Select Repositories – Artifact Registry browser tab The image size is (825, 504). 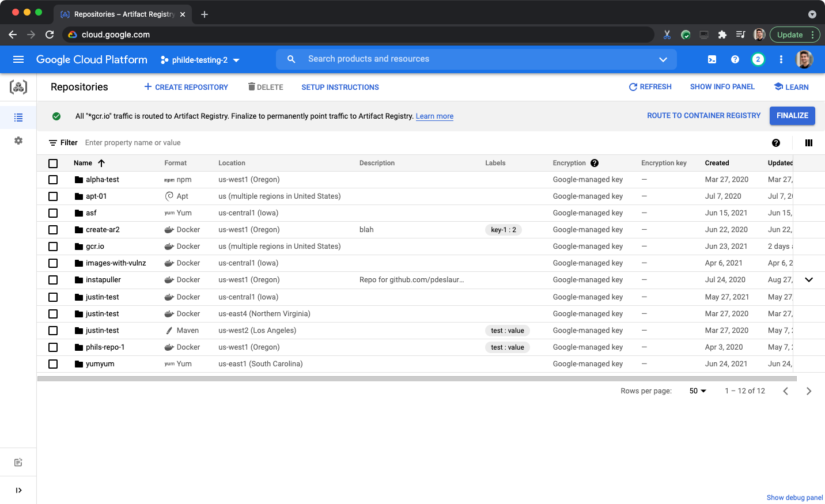tap(124, 14)
